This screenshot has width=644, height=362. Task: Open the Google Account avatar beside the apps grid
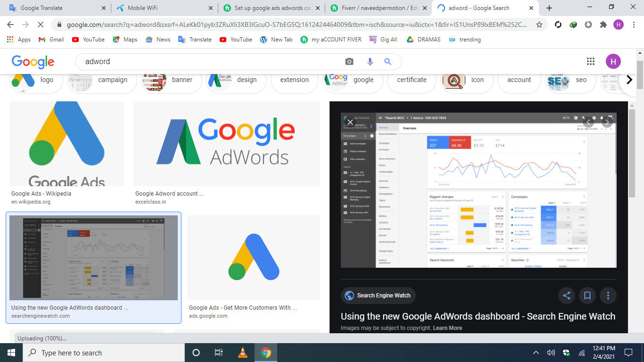(613, 61)
